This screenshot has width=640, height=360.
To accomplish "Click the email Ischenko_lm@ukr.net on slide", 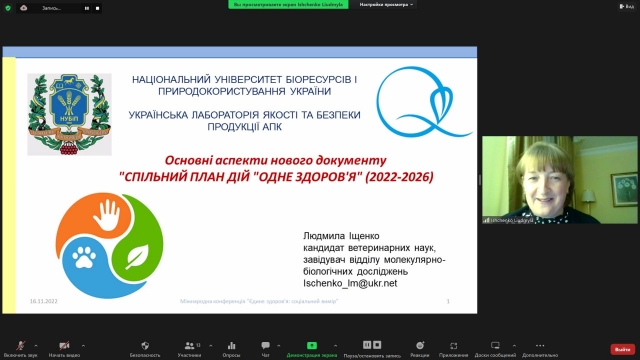I will click(x=350, y=283).
